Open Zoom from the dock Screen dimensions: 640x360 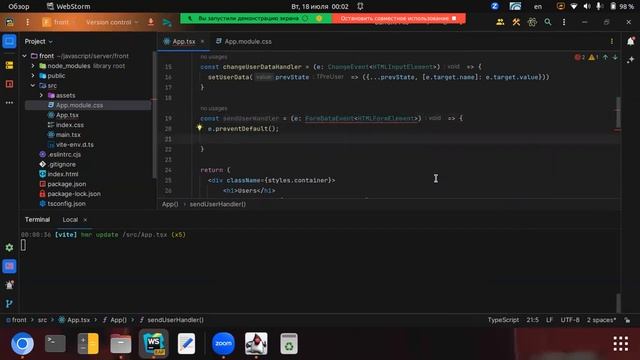click(223, 344)
